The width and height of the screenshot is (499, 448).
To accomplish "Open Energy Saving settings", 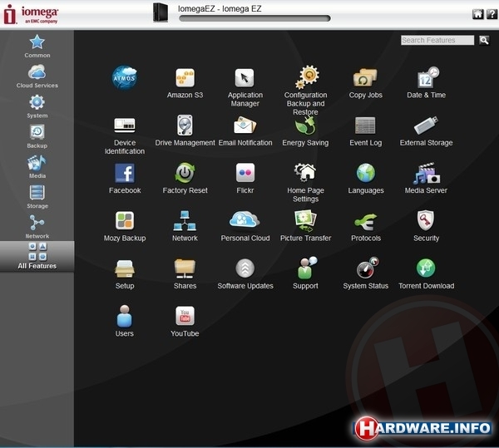I will [x=305, y=131].
